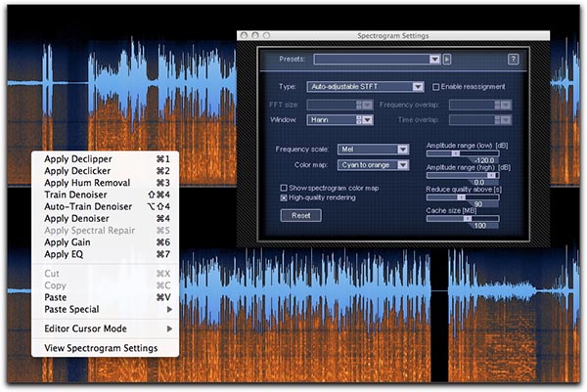Enable the reassignment checkbox
Image resolution: width=587 pixels, height=392 pixels.
[x=435, y=87]
